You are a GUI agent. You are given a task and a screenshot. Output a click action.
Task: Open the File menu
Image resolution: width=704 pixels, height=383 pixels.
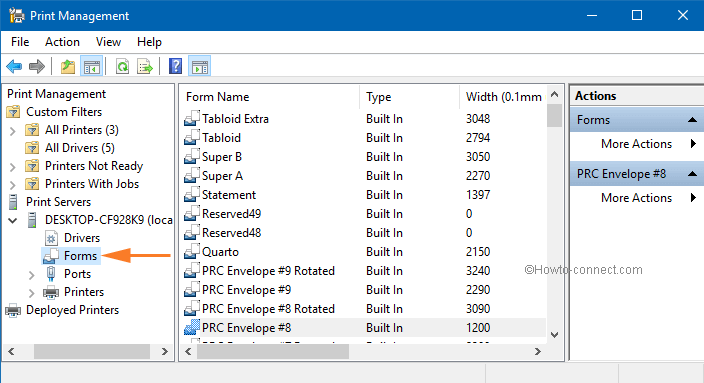point(20,42)
